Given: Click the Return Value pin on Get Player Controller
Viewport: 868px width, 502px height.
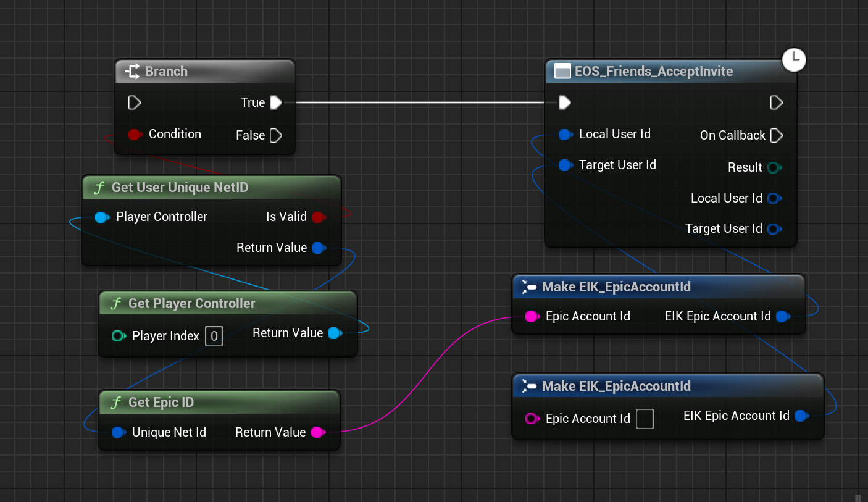Looking at the screenshot, I should tap(335, 333).
